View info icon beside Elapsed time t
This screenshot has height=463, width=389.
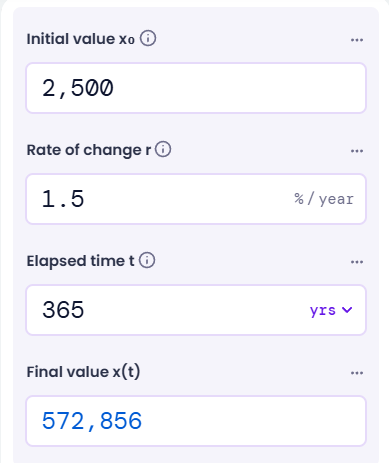click(x=147, y=260)
